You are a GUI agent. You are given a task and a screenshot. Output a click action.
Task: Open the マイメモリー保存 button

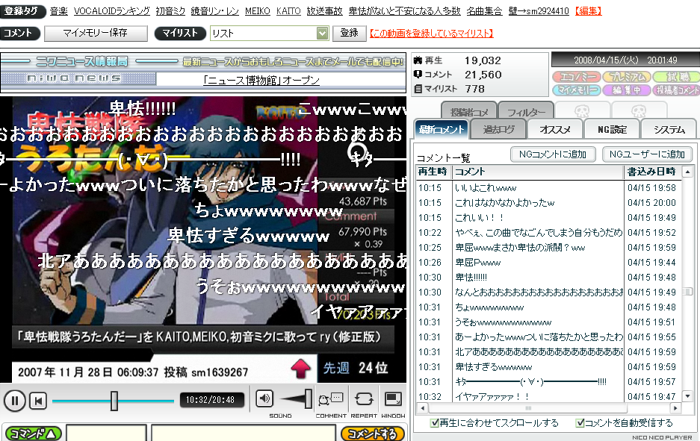pyautogui.click(x=96, y=33)
